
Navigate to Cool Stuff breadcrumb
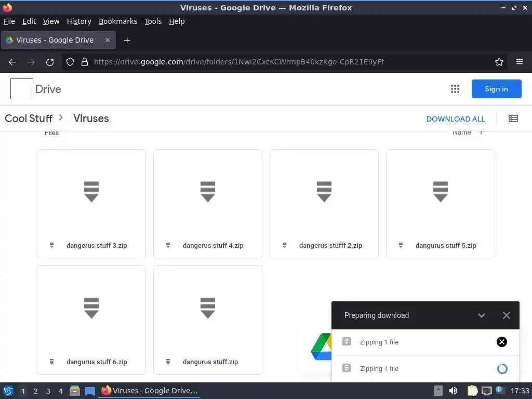click(x=29, y=118)
